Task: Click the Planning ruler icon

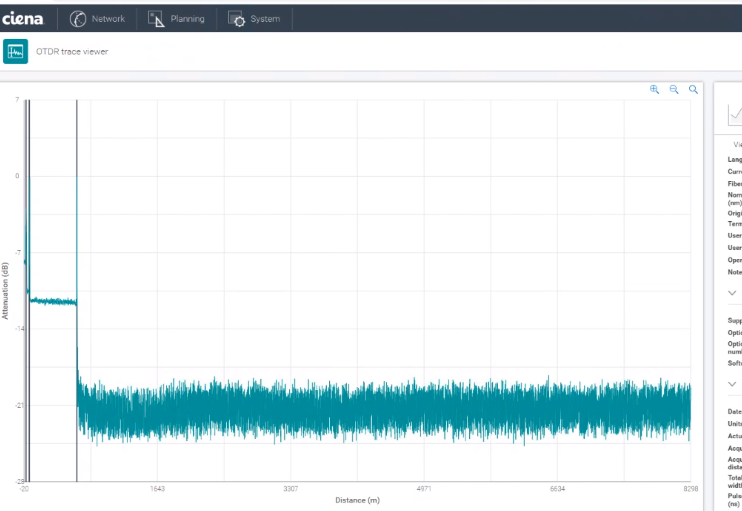Action: 156,19
